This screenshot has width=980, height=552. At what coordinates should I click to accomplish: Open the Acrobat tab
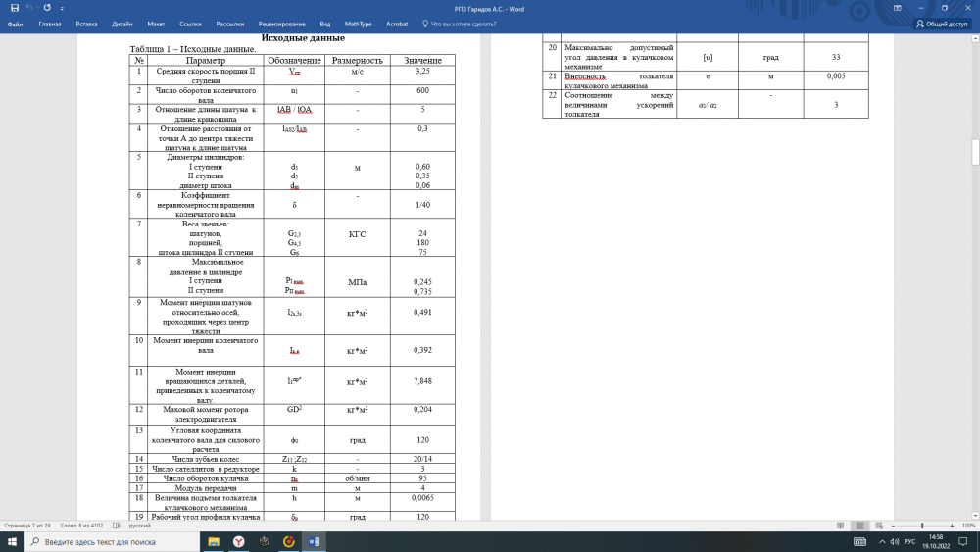pyautogui.click(x=397, y=24)
